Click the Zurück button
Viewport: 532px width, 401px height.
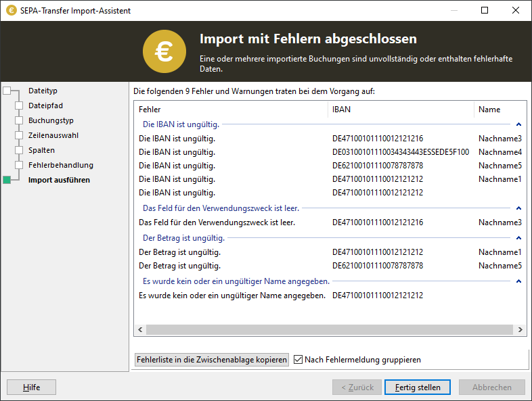point(357,387)
